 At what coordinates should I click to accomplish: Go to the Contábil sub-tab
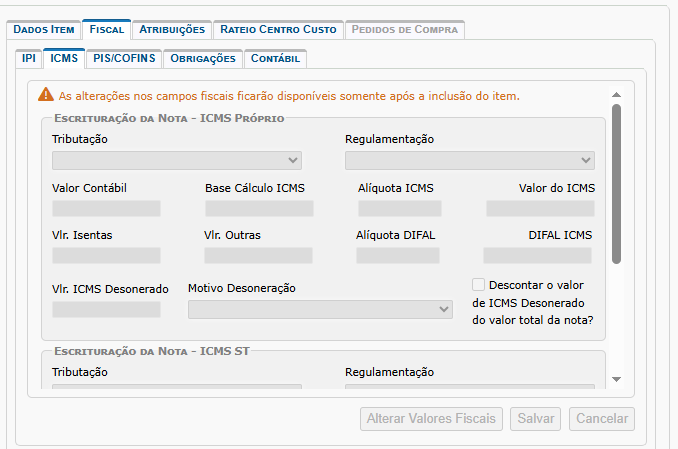(274, 59)
